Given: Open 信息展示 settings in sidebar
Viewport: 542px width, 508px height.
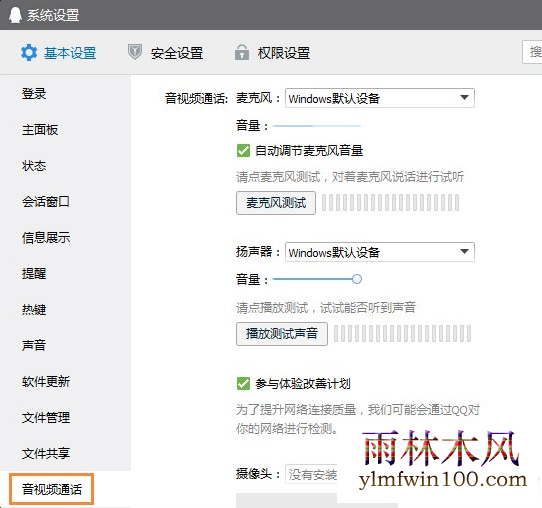Looking at the screenshot, I should pos(46,237).
